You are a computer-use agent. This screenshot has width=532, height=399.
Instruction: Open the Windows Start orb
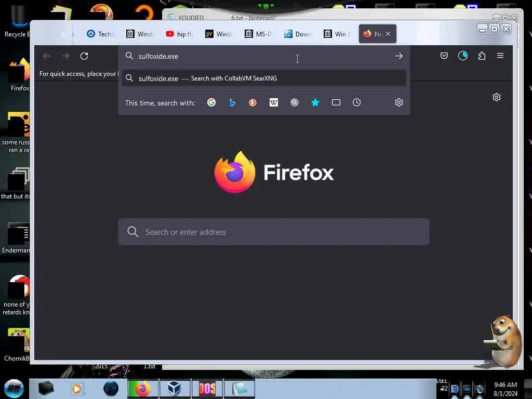point(14,389)
